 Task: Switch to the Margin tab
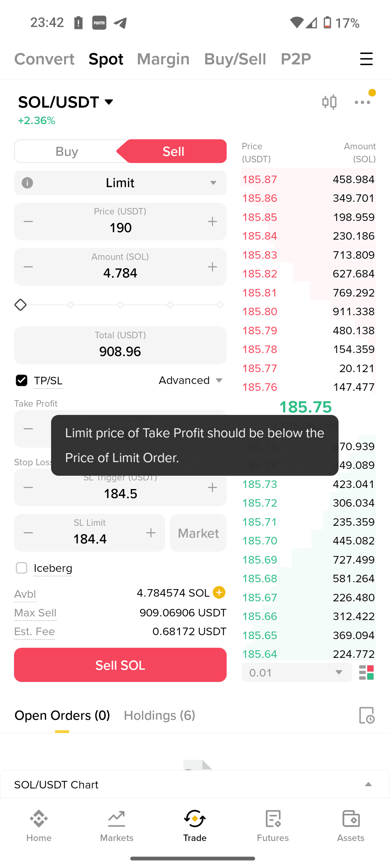(163, 59)
